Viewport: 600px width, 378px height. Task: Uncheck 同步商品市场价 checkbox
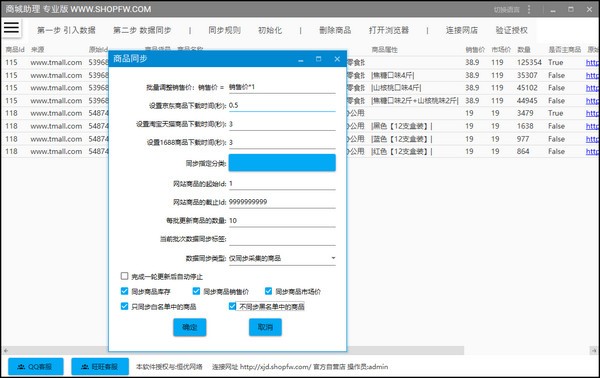(269, 291)
